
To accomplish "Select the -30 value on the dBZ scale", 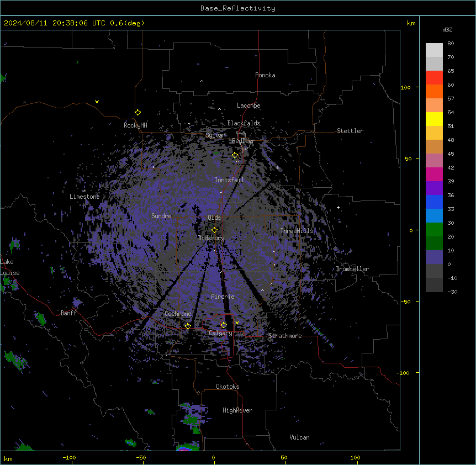I will point(452,292).
